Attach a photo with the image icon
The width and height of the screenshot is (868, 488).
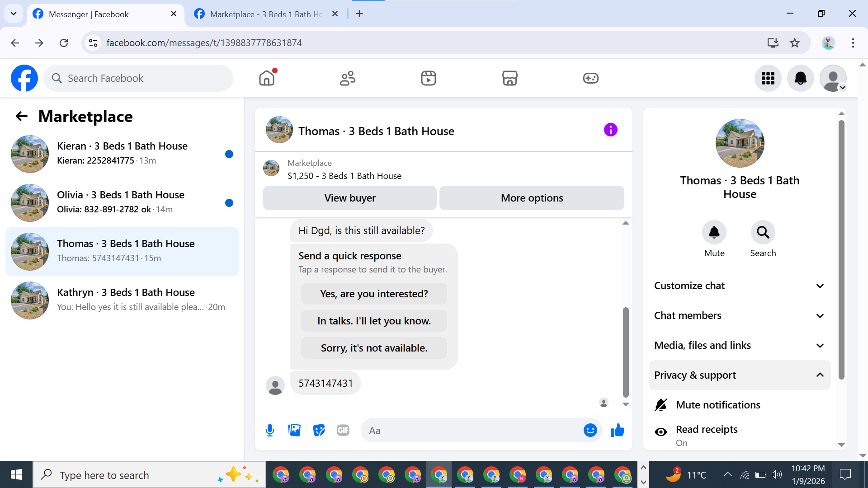click(294, 430)
